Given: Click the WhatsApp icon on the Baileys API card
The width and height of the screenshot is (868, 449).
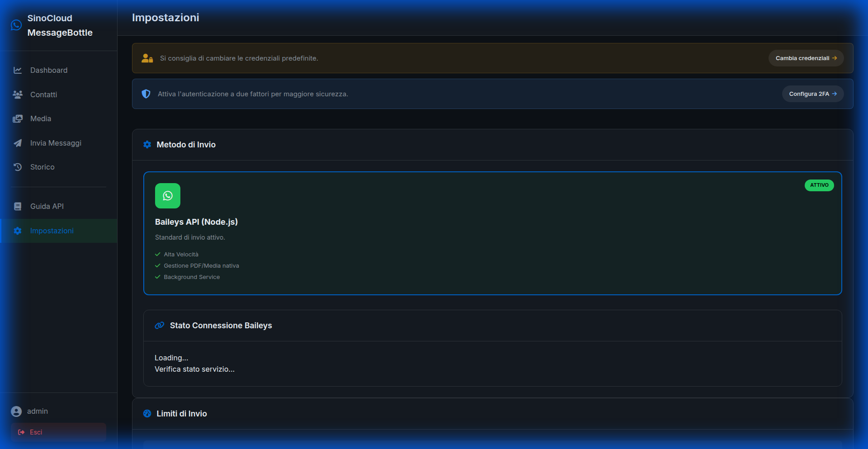Looking at the screenshot, I should click(x=168, y=196).
